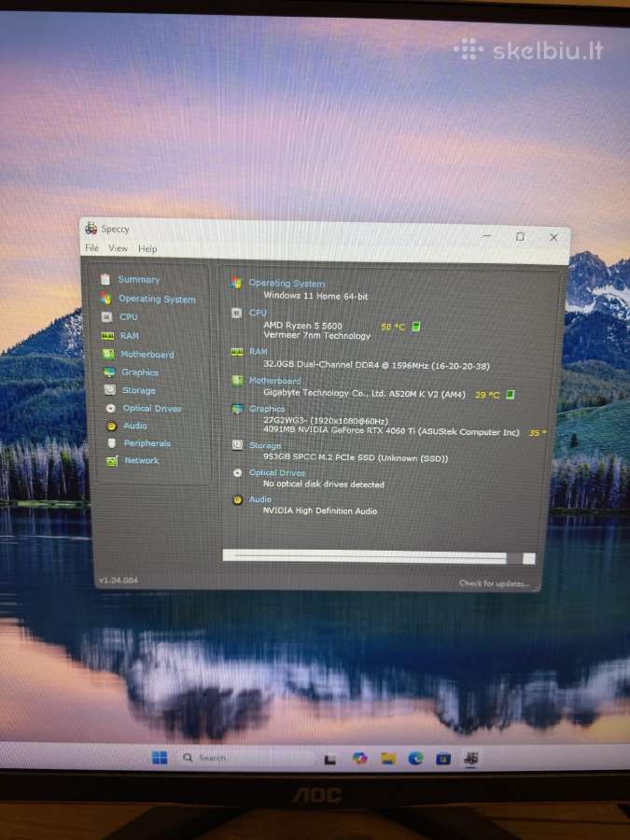Click the Optical Drives disc icon in sidebar

(x=111, y=408)
